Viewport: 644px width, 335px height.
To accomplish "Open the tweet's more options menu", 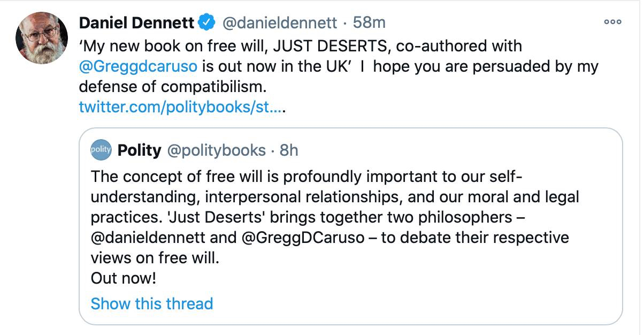I will pos(612,22).
